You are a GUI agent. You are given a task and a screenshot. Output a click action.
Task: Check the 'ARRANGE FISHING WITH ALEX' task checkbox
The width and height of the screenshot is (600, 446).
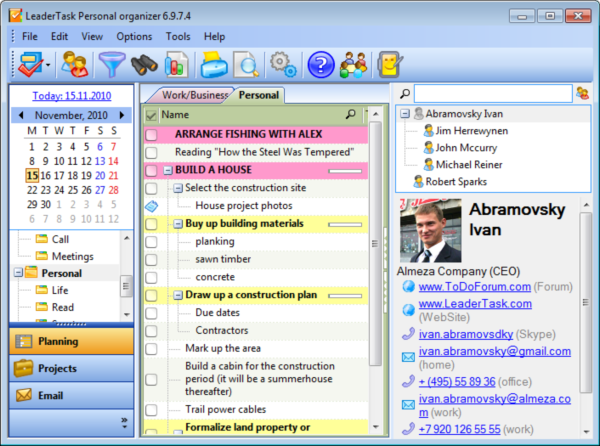(151, 134)
